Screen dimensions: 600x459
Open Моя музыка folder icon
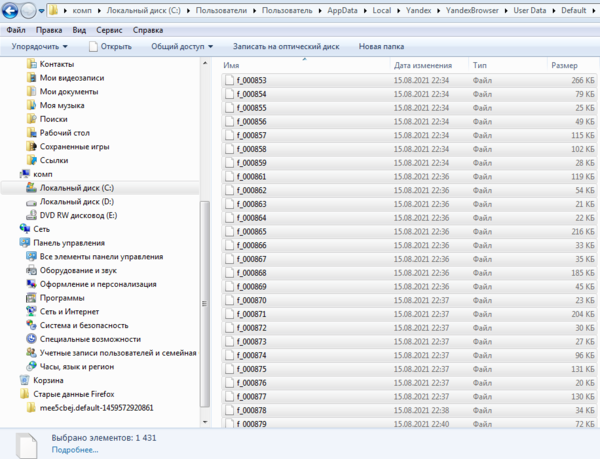pyautogui.click(x=31, y=105)
